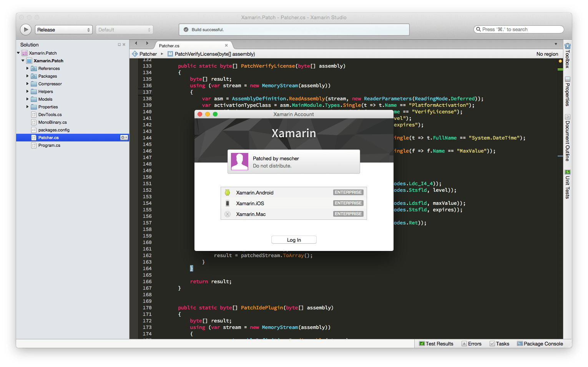Open the Patcher.cs row options gear
Viewport: 588px width, 367px height.
coord(124,138)
